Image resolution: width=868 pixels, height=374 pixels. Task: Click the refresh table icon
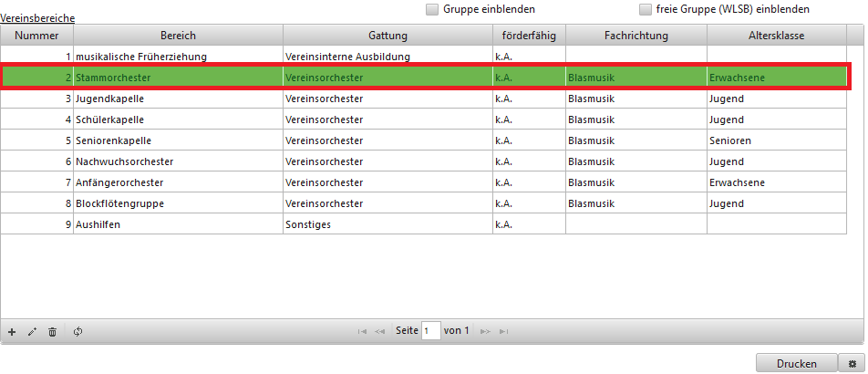[77, 331]
